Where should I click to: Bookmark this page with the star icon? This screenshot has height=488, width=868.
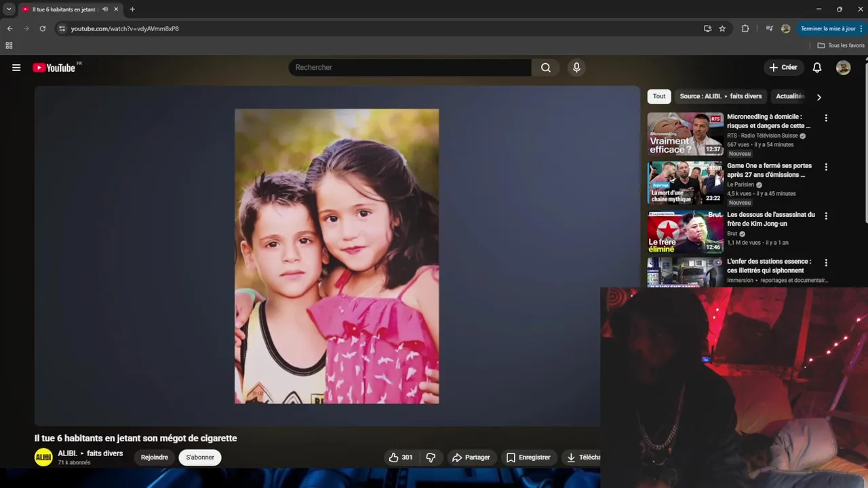(x=722, y=28)
